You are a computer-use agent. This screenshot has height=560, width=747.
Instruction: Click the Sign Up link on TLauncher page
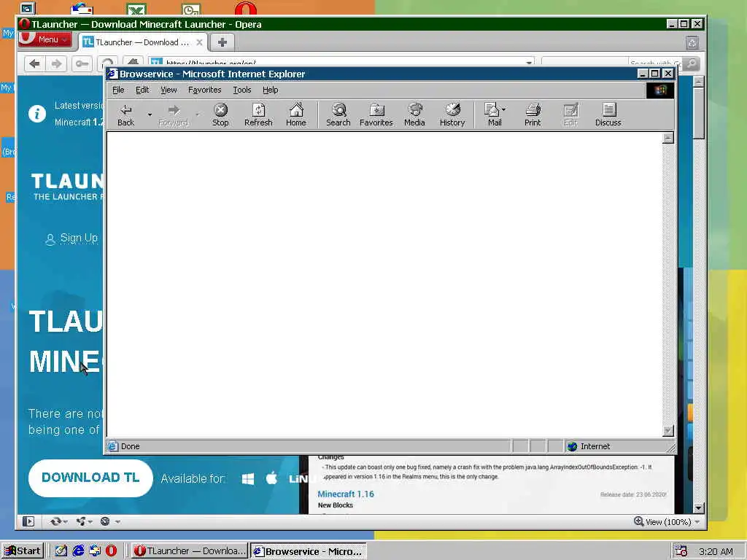79,238
